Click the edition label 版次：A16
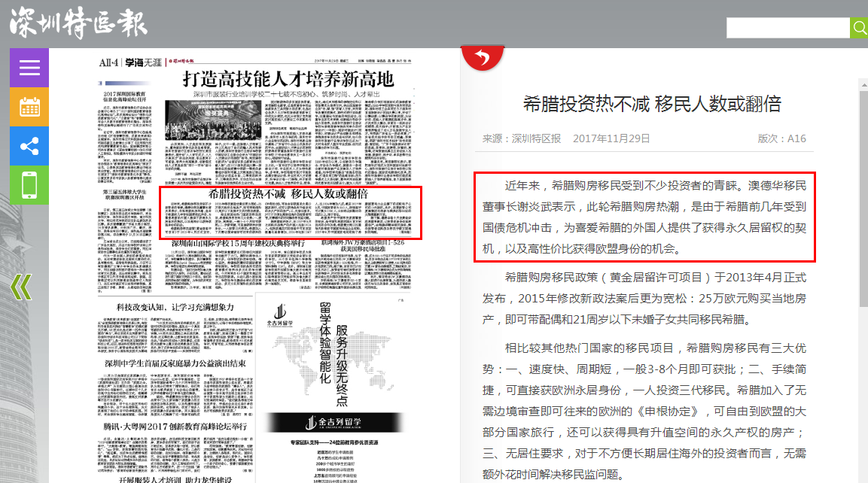The image size is (868, 483). [781, 138]
